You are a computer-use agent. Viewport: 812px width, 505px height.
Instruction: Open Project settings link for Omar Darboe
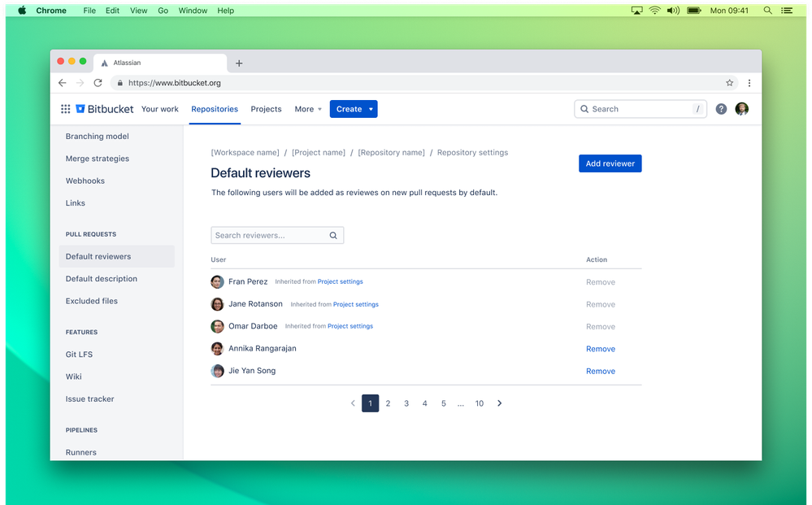click(350, 326)
